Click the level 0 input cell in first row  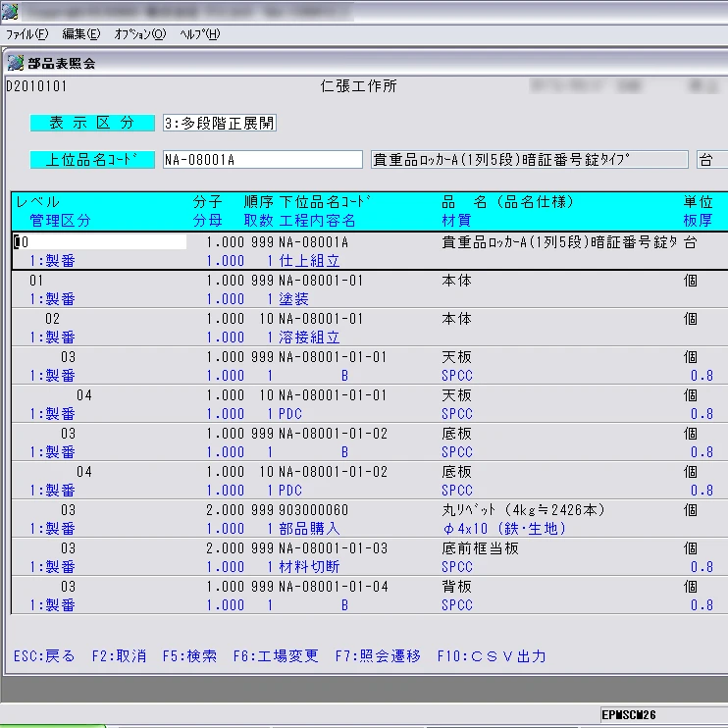[99, 241]
